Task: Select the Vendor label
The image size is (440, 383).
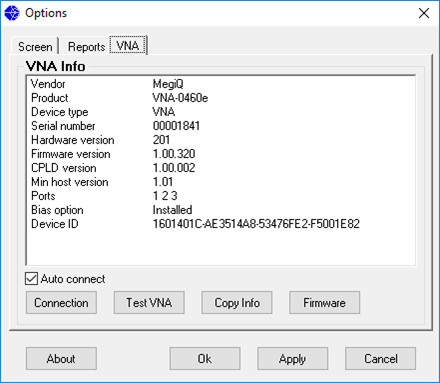Action: coord(48,84)
